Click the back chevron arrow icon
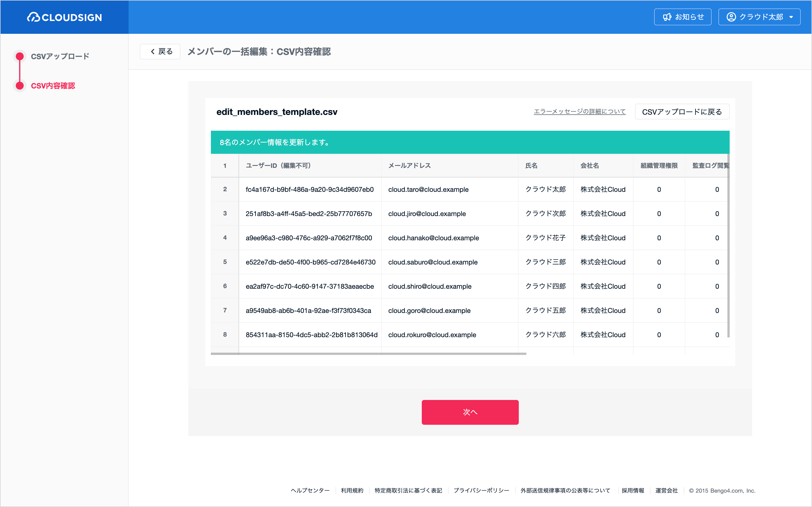The height and width of the screenshot is (507, 812). tap(153, 52)
